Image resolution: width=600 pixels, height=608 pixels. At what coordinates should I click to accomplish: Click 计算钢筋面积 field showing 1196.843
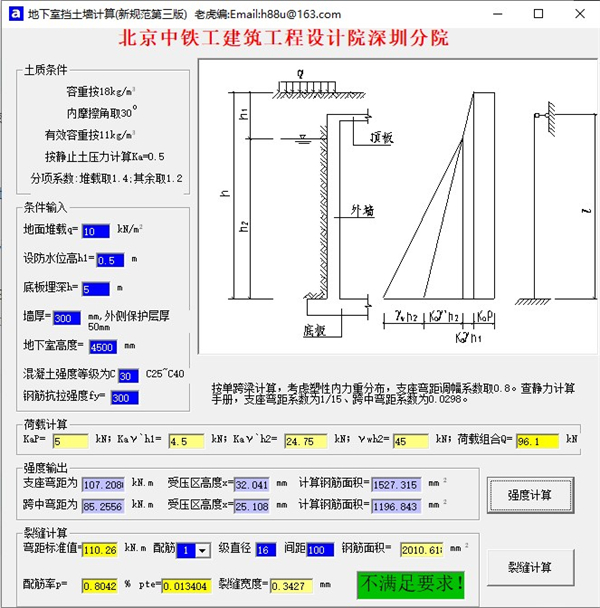click(396, 506)
